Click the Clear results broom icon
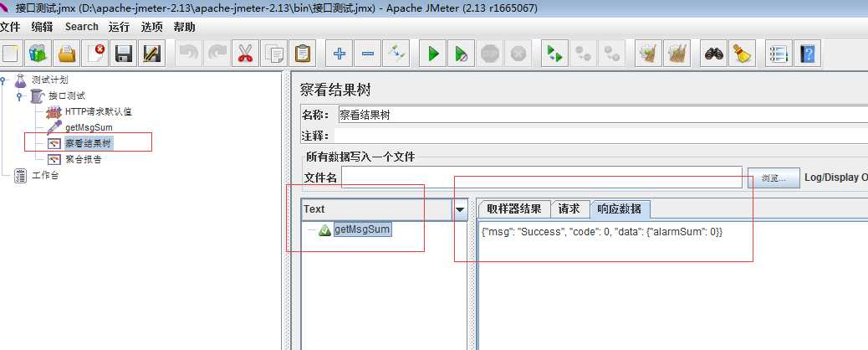The width and height of the screenshot is (868, 350). (x=648, y=54)
